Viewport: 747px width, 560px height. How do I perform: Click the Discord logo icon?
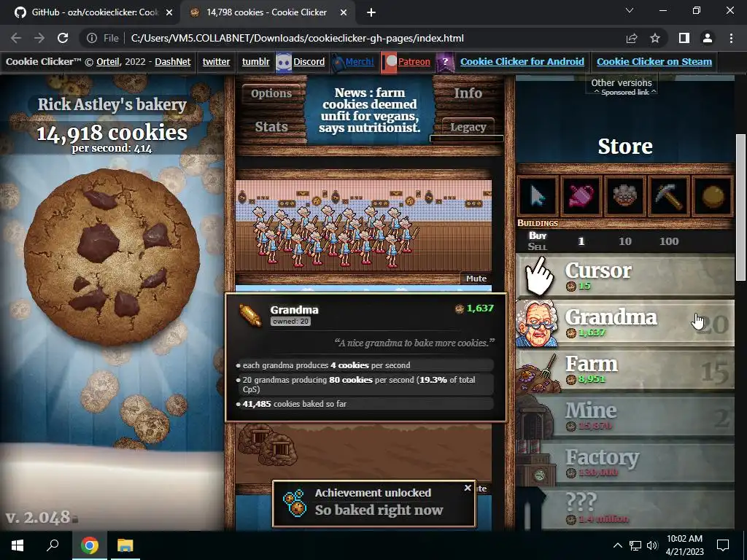(x=284, y=63)
